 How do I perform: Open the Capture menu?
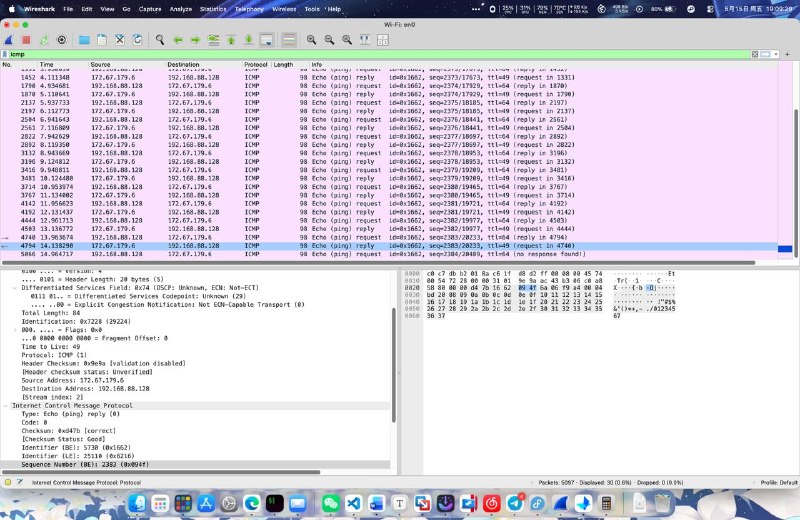pos(150,9)
